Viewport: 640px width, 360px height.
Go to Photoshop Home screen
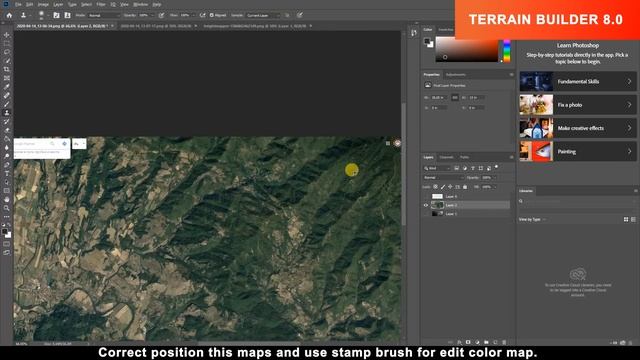9,15
